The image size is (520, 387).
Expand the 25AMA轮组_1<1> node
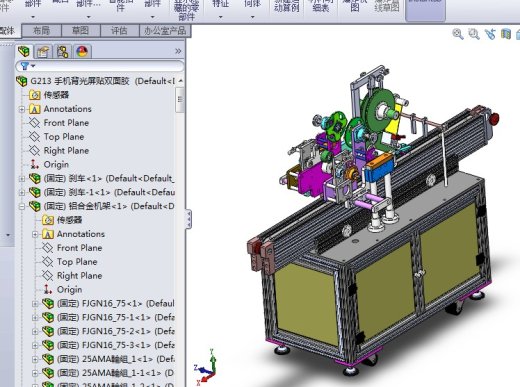coord(35,359)
